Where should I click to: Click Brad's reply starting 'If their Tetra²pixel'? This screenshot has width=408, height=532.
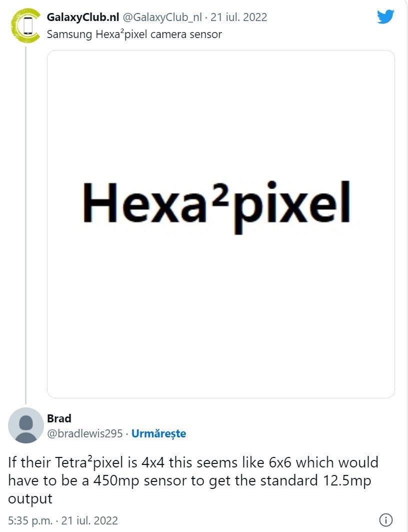193,480
